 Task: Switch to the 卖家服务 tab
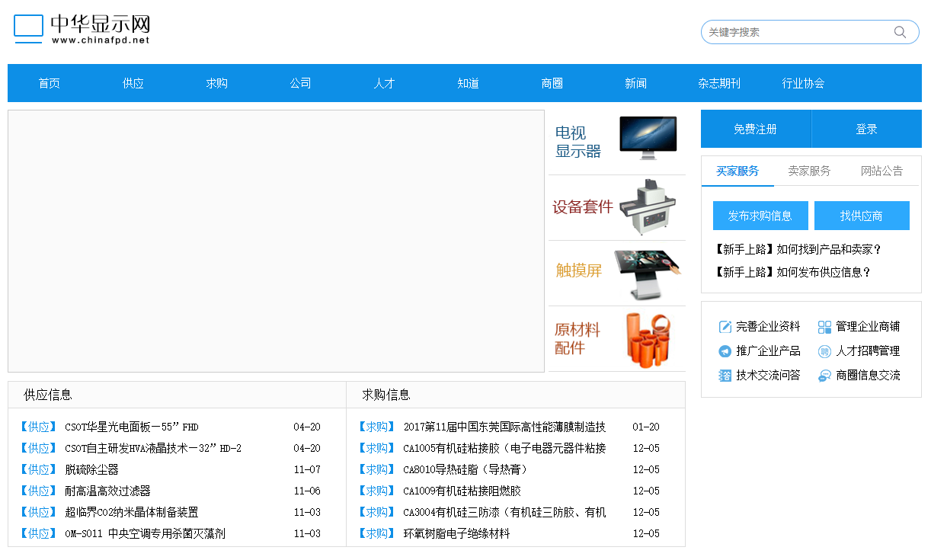[809, 171]
